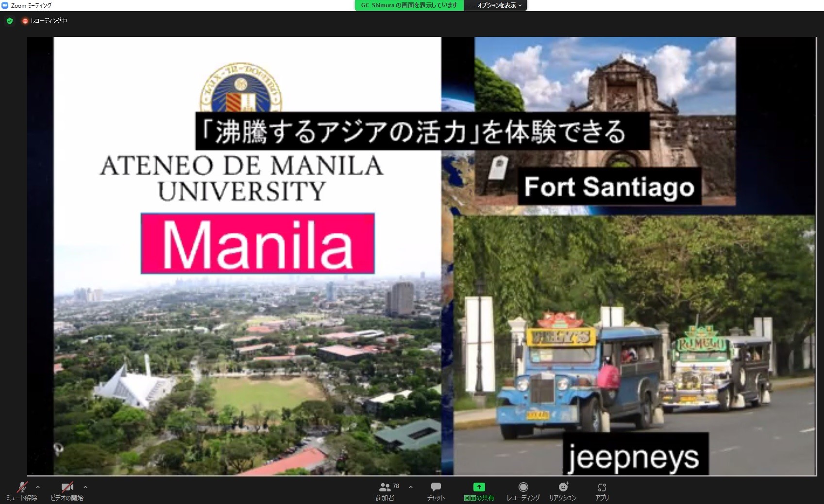Click the jeepneys caption on shared slide
Screen dimensions: 824x504
pyautogui.click(x=634, y=456)
